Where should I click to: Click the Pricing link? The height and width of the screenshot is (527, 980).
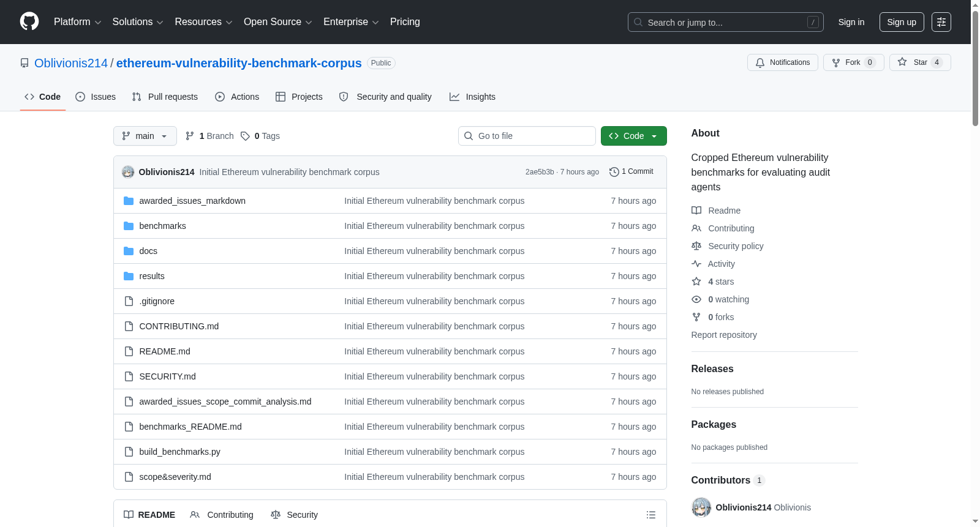click(405, 22)
